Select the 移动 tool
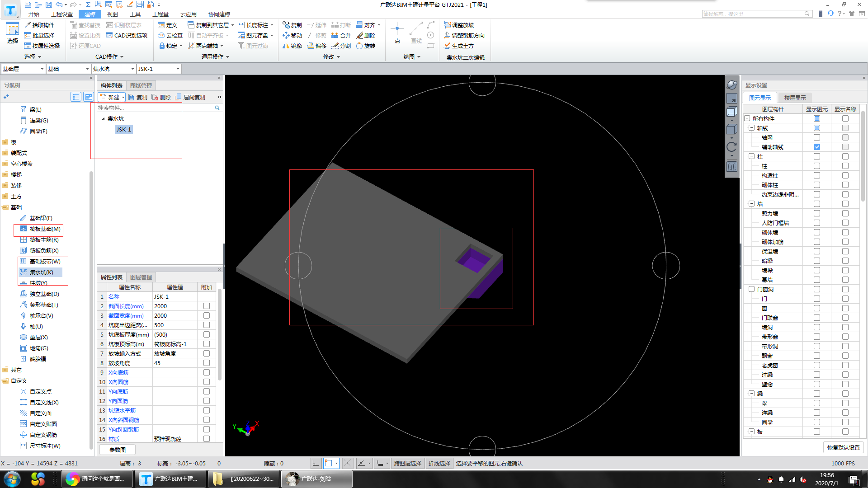The height and width of the screenshot is (488, 868). click(292, 35)
